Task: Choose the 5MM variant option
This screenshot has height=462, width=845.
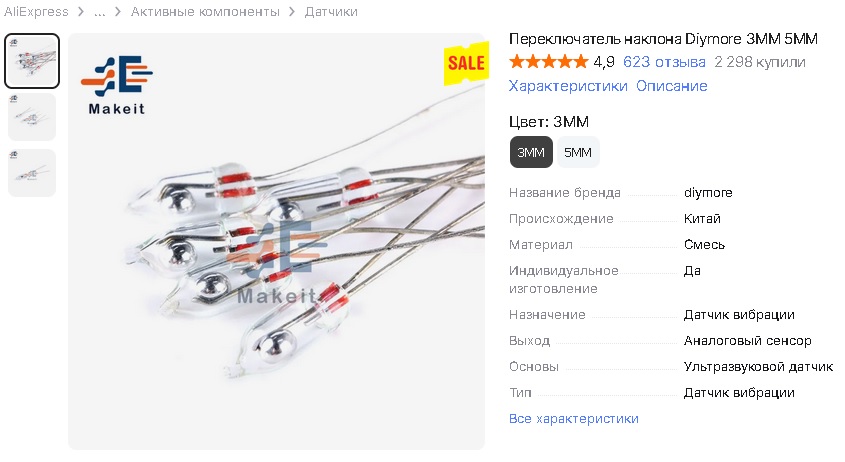Action: 578,153
